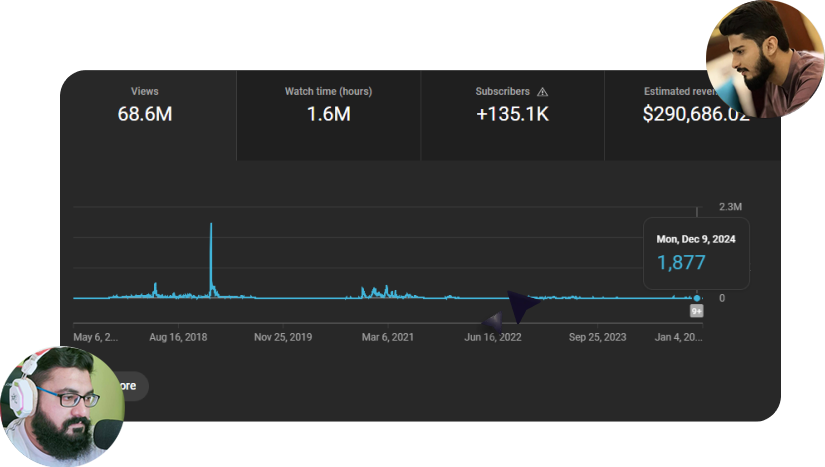Click the warning icon next to Subscribers
The height and width of the screenshot is (467, 825).
(x=543, y=91)
